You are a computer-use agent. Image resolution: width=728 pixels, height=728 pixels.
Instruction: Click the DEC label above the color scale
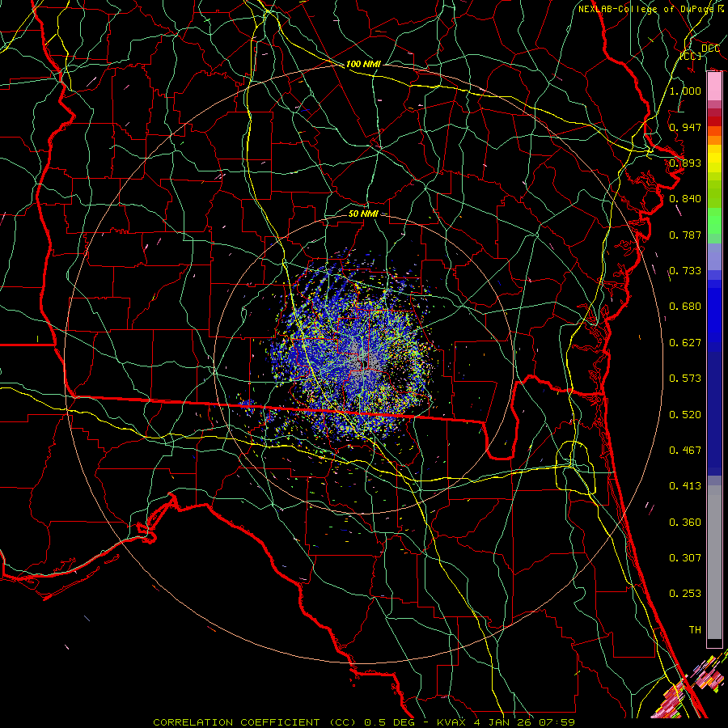click(710, 49)
